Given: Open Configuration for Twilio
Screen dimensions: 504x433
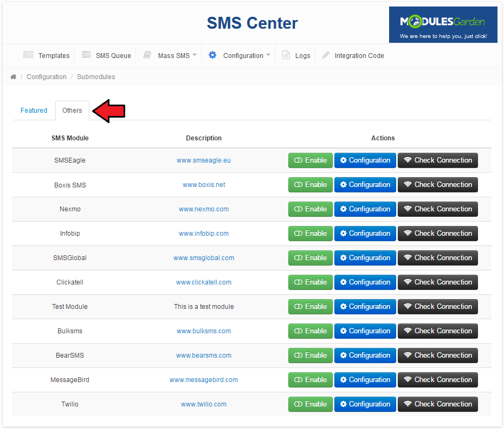Looking at the screenshot, I should [x=365, y=404].
